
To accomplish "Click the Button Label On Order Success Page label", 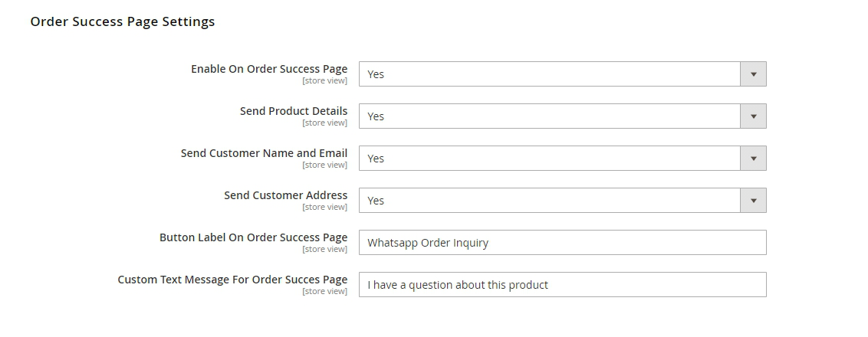I will point(253,237).
